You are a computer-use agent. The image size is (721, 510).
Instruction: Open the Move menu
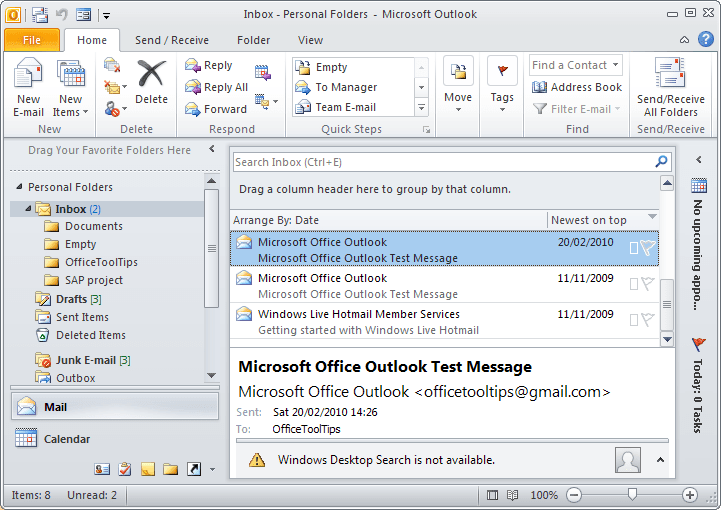pos(458,85)
